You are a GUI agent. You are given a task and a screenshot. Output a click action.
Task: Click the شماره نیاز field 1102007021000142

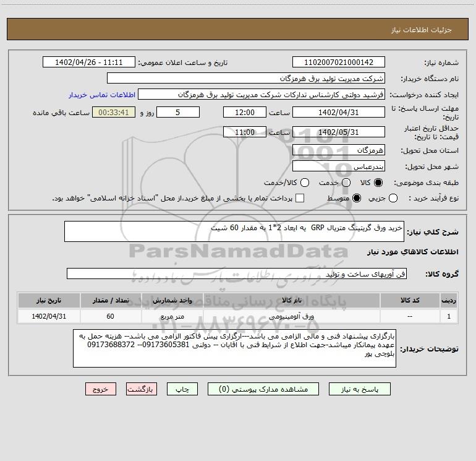339,62
